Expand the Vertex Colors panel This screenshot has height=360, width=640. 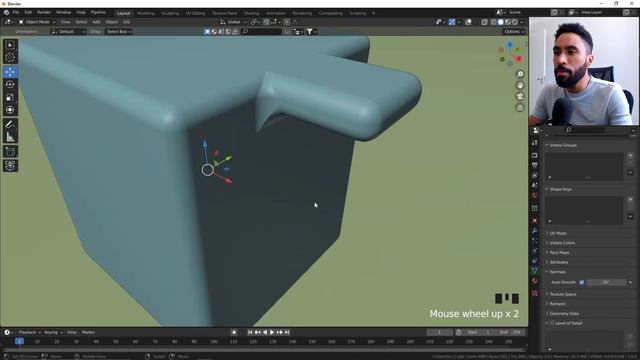coord(562,243)
